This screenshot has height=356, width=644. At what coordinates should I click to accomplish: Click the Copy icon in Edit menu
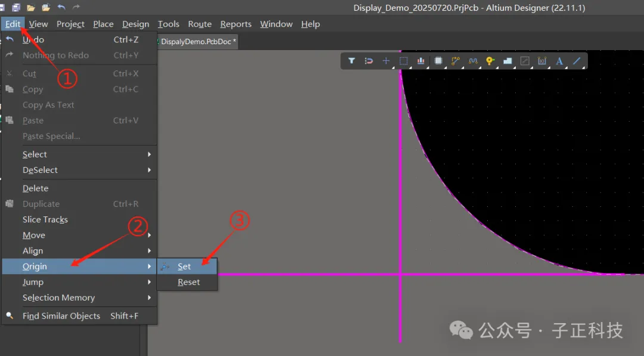pyautogui.click(x=10, y=89)
